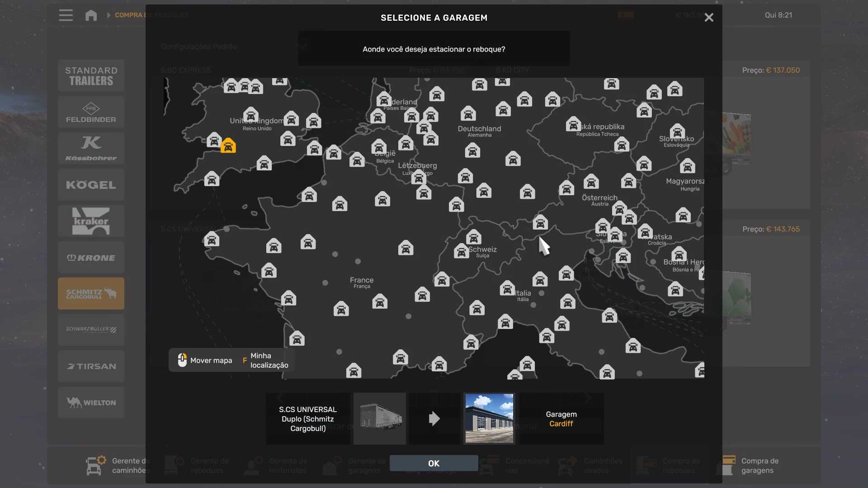Open the hamburger menu at top left
Screen dimensions: 868x488
coord(66,15)
